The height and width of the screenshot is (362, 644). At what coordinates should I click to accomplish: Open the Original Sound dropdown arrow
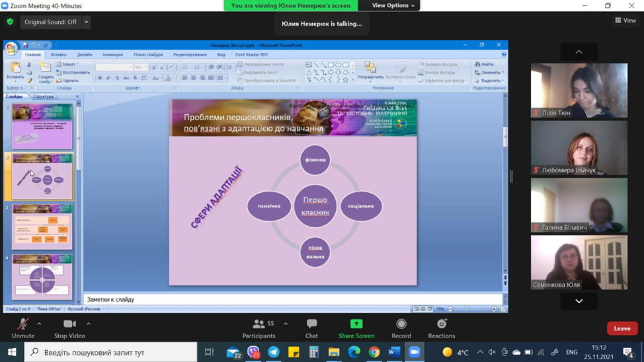tap(86, 22)
